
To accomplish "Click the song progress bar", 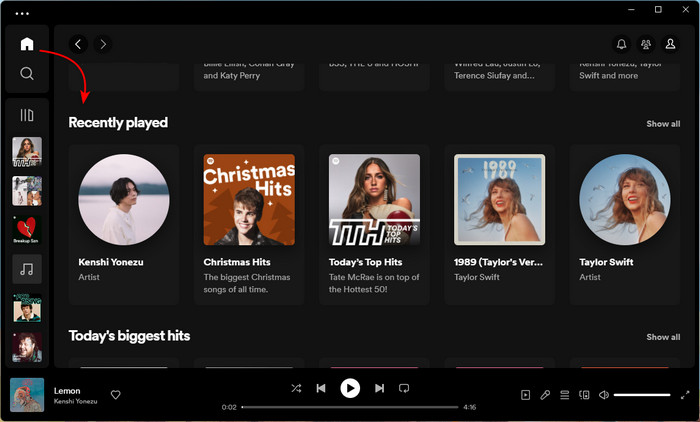I will coord(350,407).
